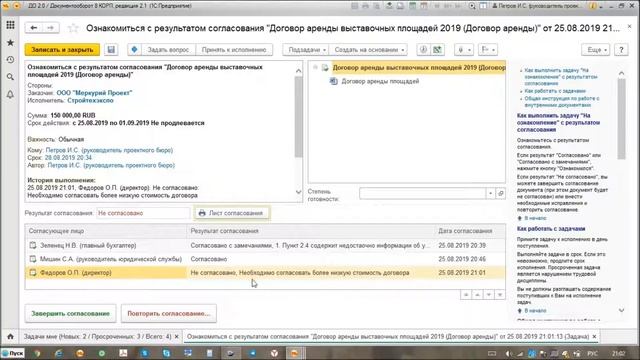
Task: Click the green spreadsheet icon in toolbar
Action: coord(437,50)
